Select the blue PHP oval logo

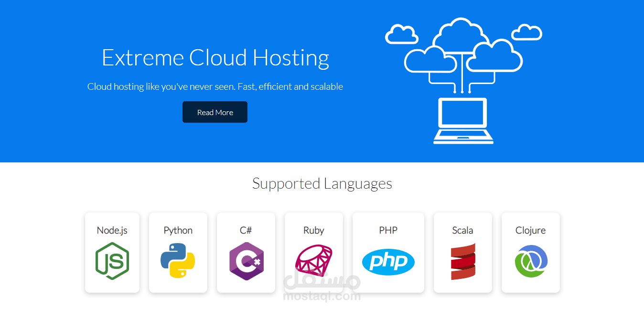click(388, 262)
